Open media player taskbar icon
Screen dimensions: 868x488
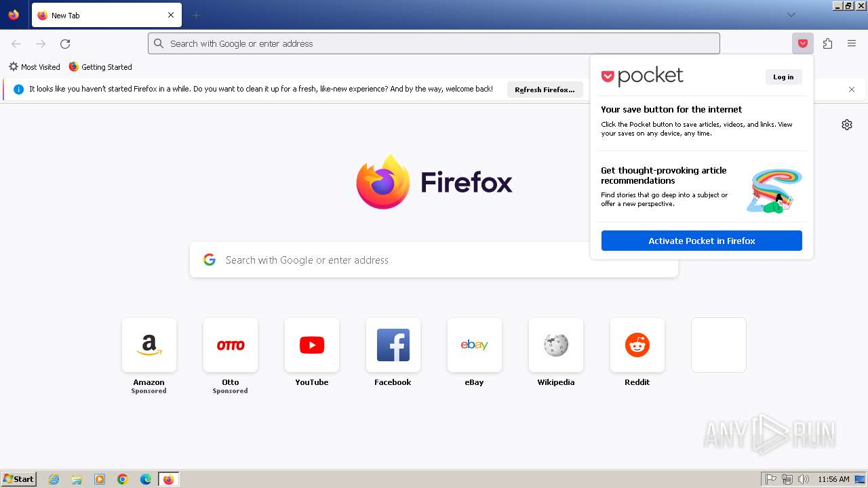[x=100, y=479]
